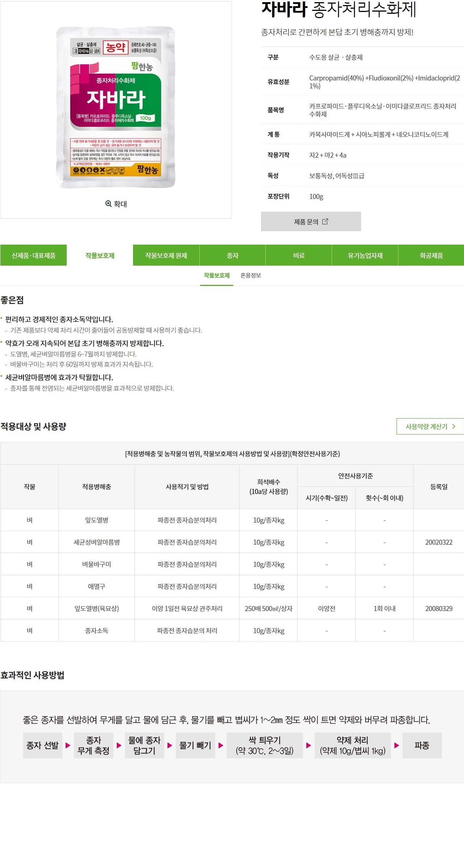This screenshot has height=868, width=464.
Task: Select the 작물보호제 main category tab
Action: pos(100,256)
